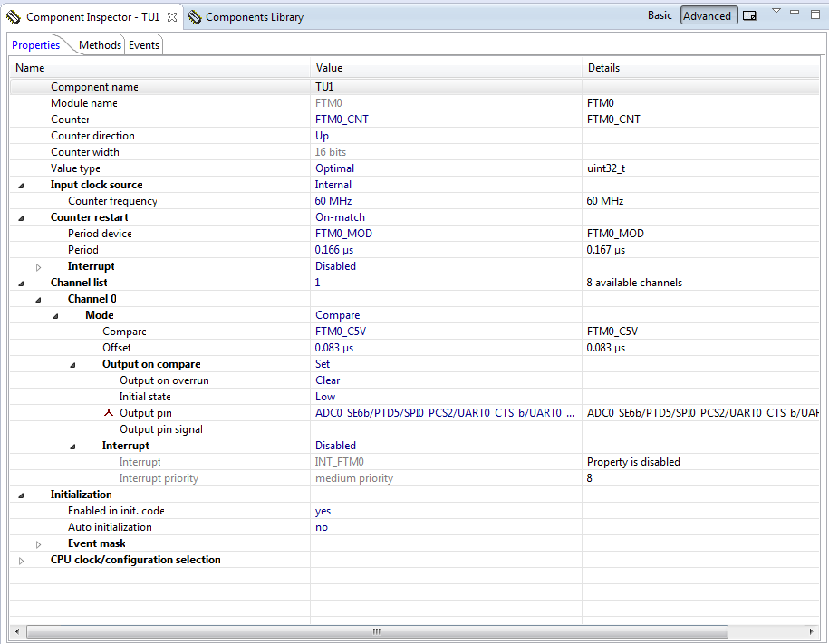Open the Methods tab
This screenshot has height=644, width=829.
point(100,45)
